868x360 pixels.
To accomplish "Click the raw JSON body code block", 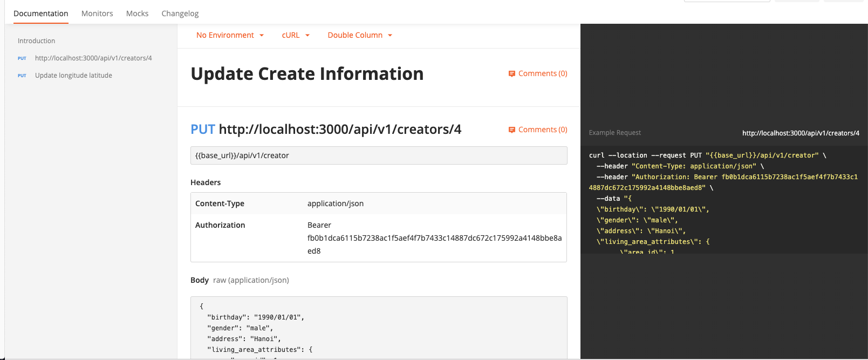I will [379, 328].
